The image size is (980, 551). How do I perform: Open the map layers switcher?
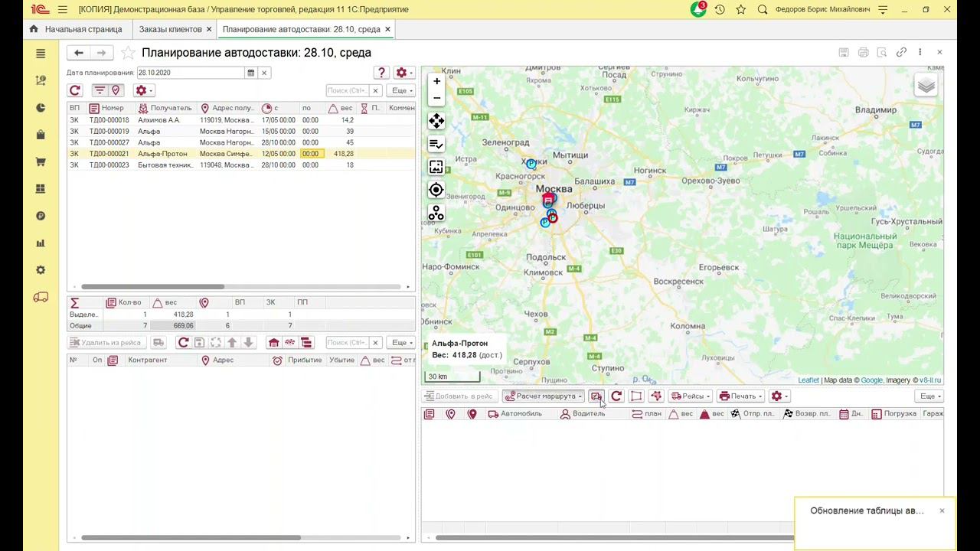pyautogui.click(x=926, y=86)
